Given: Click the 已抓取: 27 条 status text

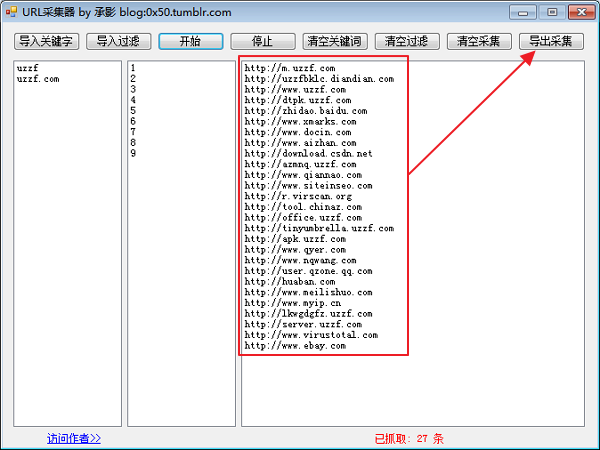Looking at the screenshot, I should (409, 439).
